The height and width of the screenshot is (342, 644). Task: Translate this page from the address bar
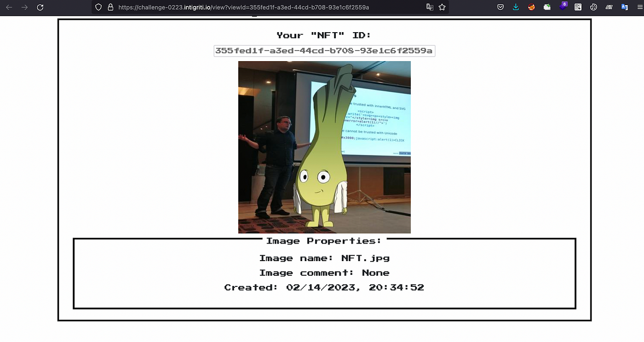[x=430, y=7]
